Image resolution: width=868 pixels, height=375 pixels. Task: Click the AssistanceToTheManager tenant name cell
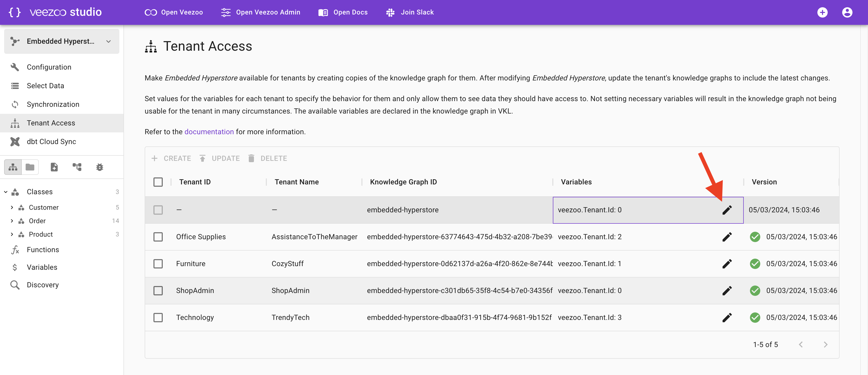point(314,237)
